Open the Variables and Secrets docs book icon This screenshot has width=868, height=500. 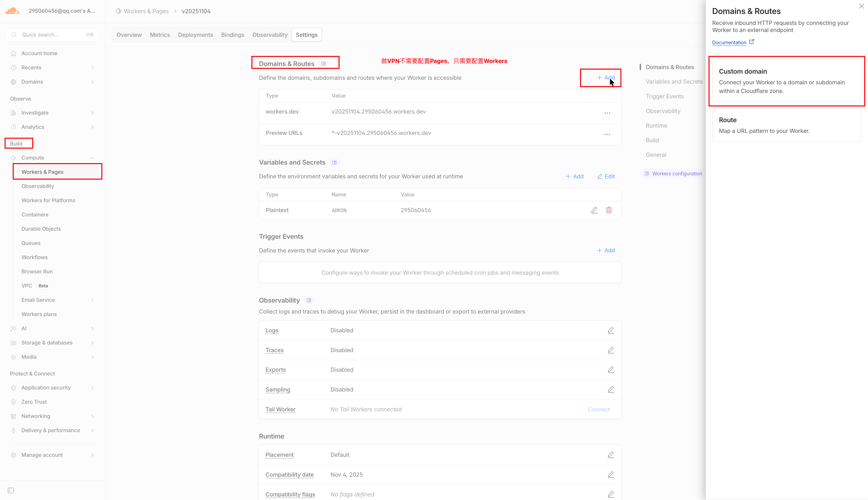click(334, 162)
